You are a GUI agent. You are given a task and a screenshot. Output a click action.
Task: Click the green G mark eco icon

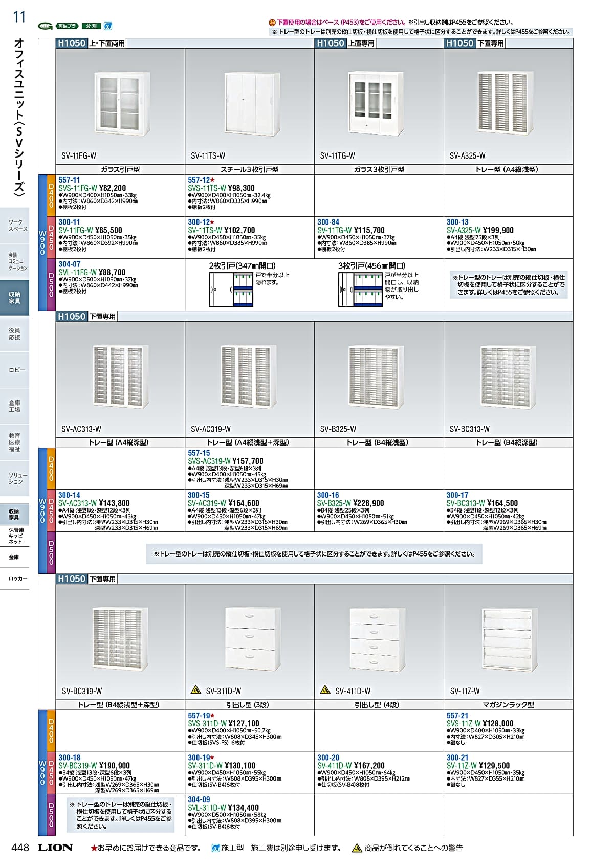(x=45, y=26)
